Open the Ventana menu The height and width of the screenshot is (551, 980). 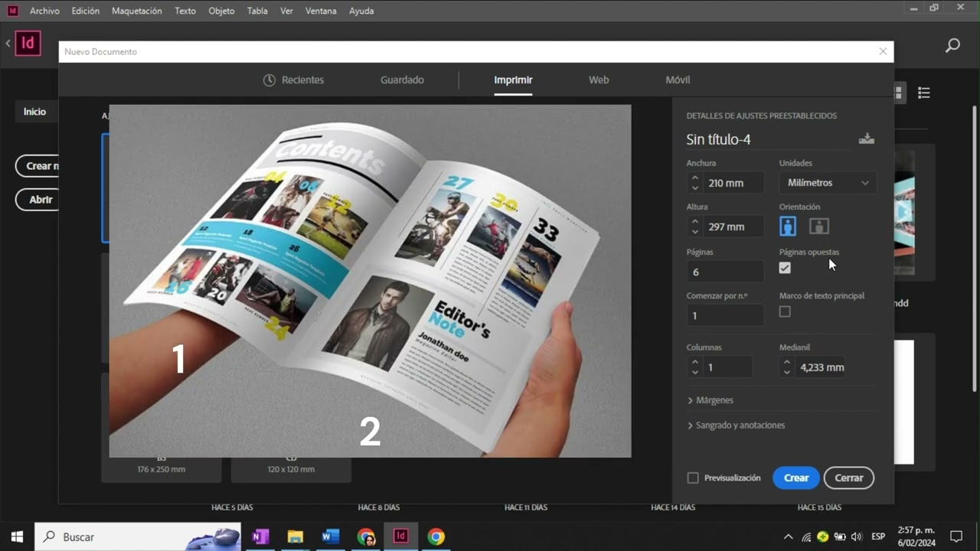320,11
